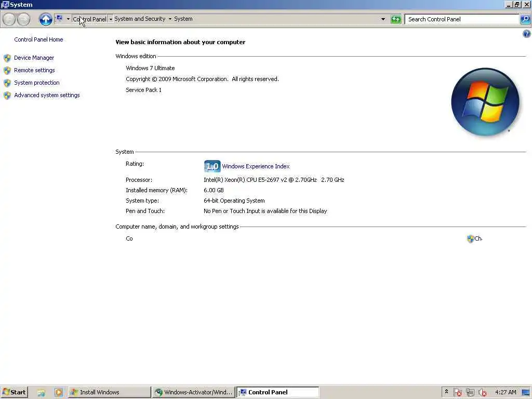Open Device Manager link
532x399 pixels.
(34, 58)
